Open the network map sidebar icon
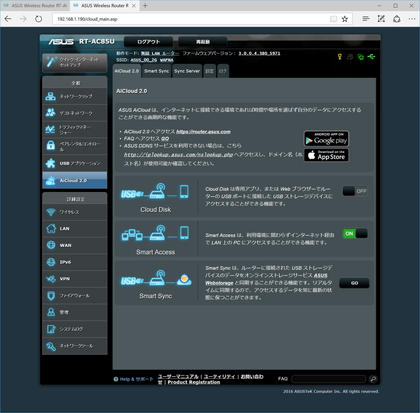The height and width of the screenshot is (413, 420). pyautogui.click(x=50, y=96)
